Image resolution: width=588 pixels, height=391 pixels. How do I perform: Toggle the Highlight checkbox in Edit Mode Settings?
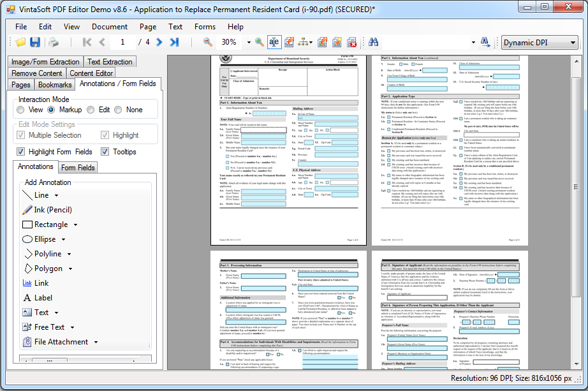pyautogui.click(x=105, y=135)
